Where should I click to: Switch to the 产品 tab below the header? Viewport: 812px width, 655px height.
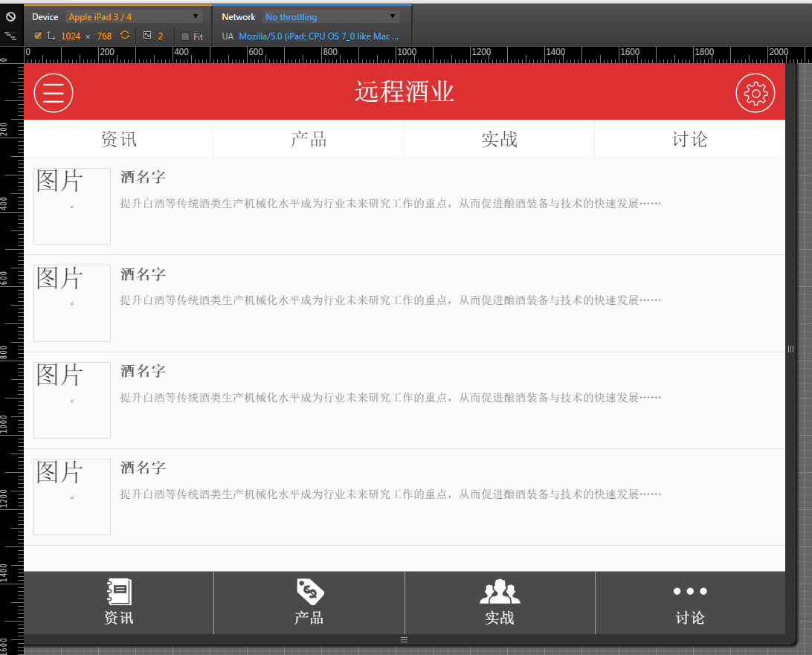[309, 138]
